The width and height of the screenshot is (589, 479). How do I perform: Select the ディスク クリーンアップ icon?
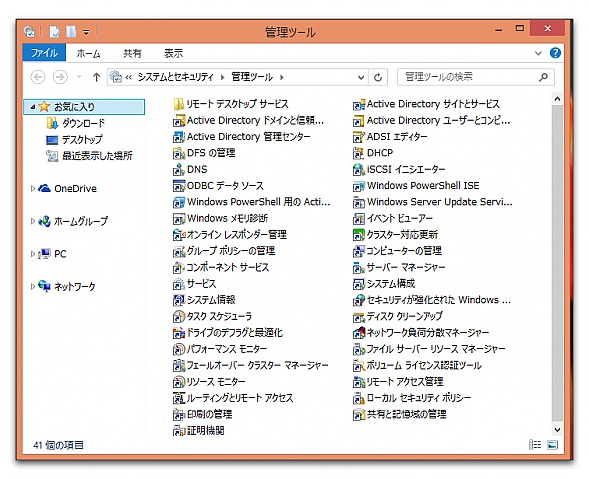pos(359,317)
